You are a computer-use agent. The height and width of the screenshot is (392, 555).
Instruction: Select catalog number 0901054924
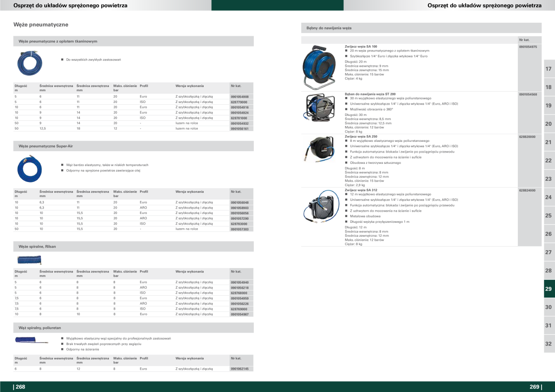pos(239,113)
